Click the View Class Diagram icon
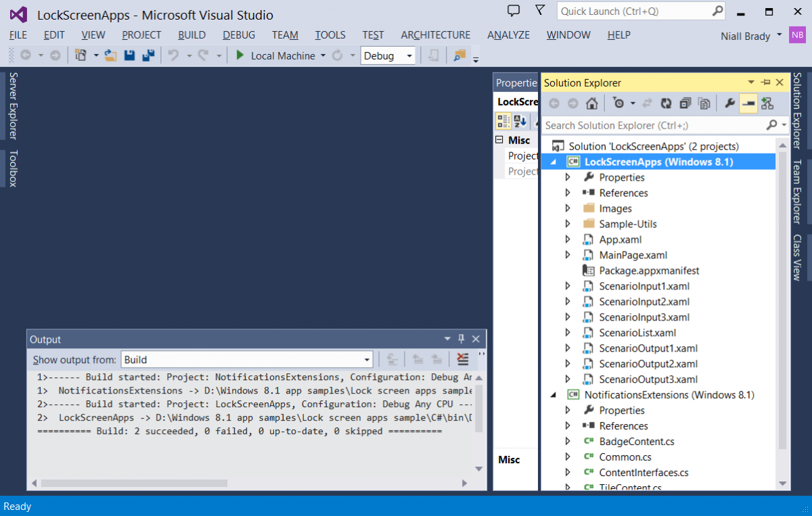 coord(767,103)
